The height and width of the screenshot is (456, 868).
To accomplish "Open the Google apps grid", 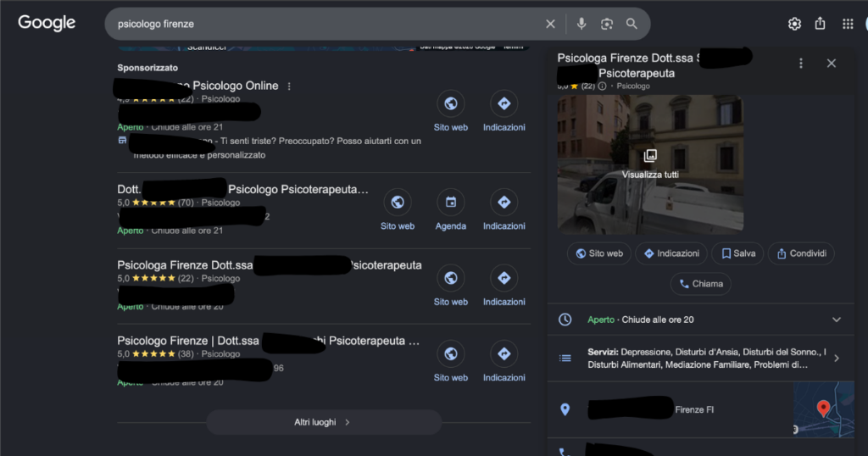I will click(848, 24).
